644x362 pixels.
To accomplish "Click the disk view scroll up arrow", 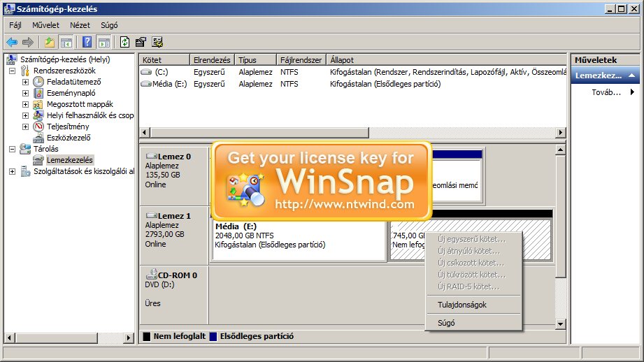I will (560, 150).
